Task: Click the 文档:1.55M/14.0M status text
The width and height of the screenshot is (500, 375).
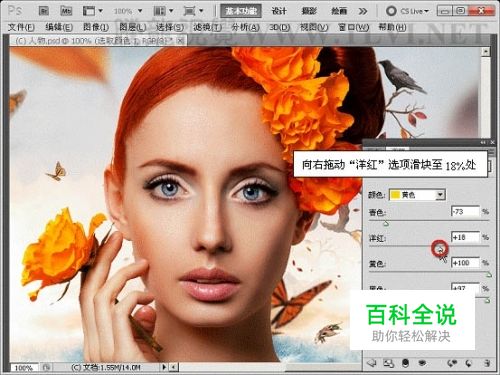Action: (106, 367)
